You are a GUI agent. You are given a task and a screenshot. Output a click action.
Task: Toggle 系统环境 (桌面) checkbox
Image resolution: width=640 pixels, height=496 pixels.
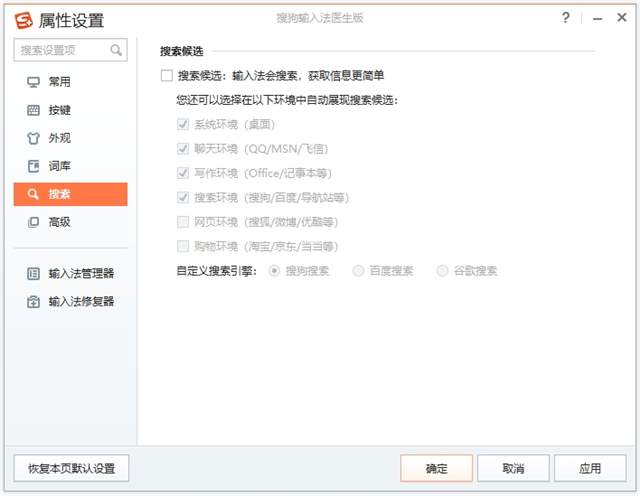[x=183, y=124]
